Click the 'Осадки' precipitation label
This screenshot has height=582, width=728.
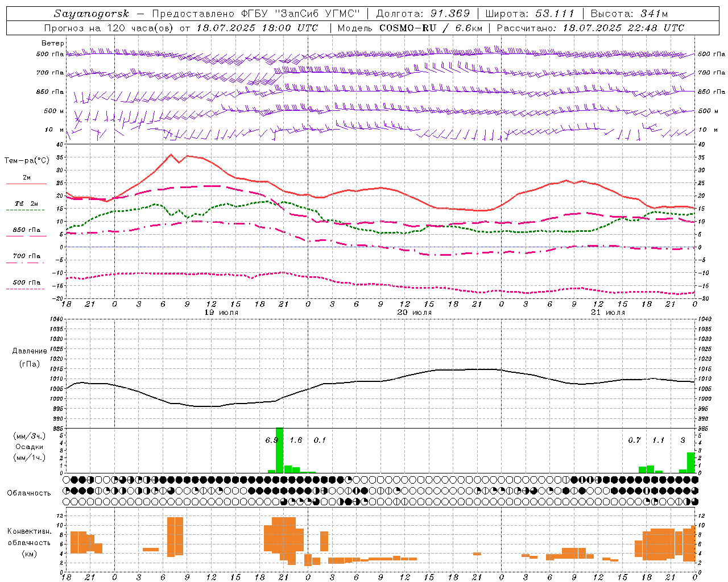click(x=29, y=447)
